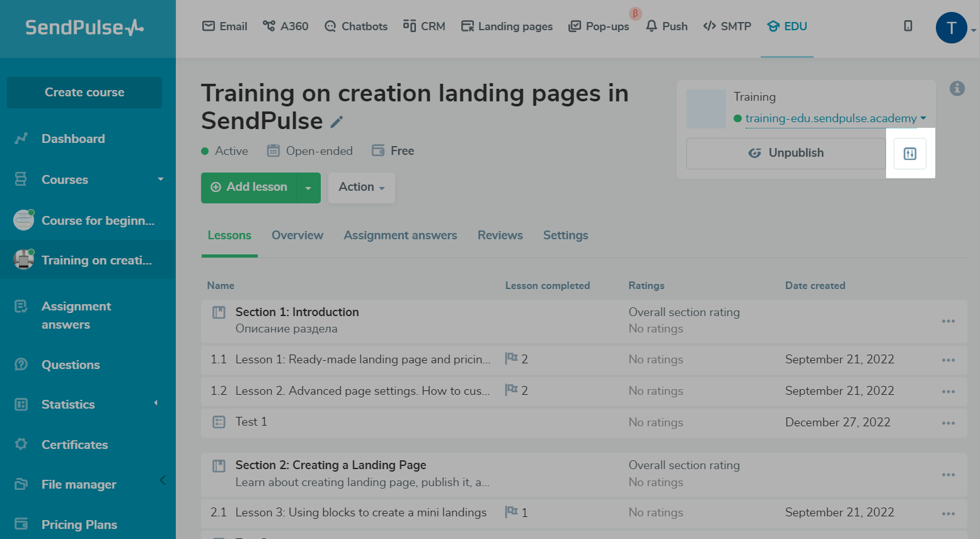Collapse the sidebar with the chevron
Screen dimensions: 980x539
(163, 480)
